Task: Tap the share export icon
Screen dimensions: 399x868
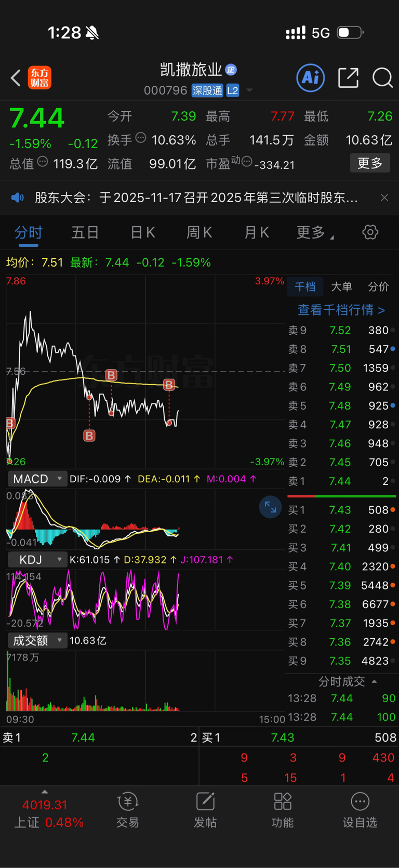Action: tap(348, 78)
